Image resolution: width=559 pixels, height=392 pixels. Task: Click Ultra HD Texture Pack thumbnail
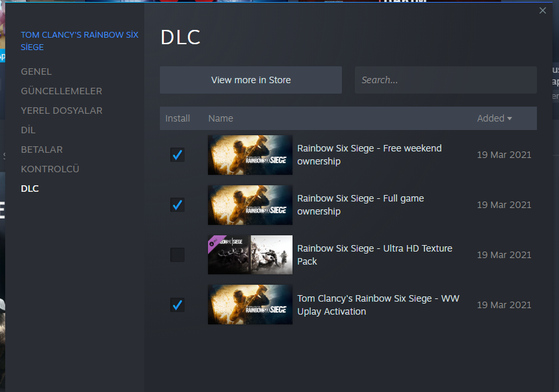pyautogui.click(x=250, y=255)
